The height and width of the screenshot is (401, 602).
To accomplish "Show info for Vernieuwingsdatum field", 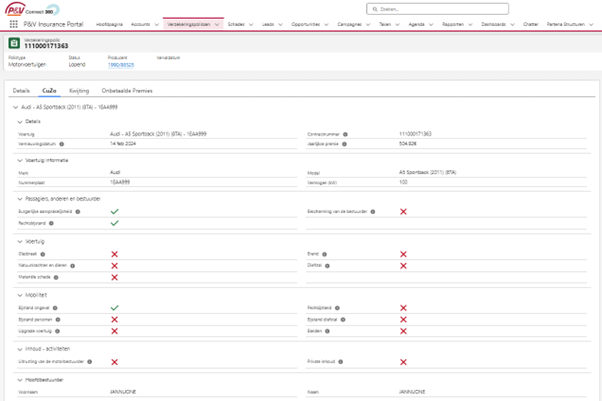I will click(62, 144).
